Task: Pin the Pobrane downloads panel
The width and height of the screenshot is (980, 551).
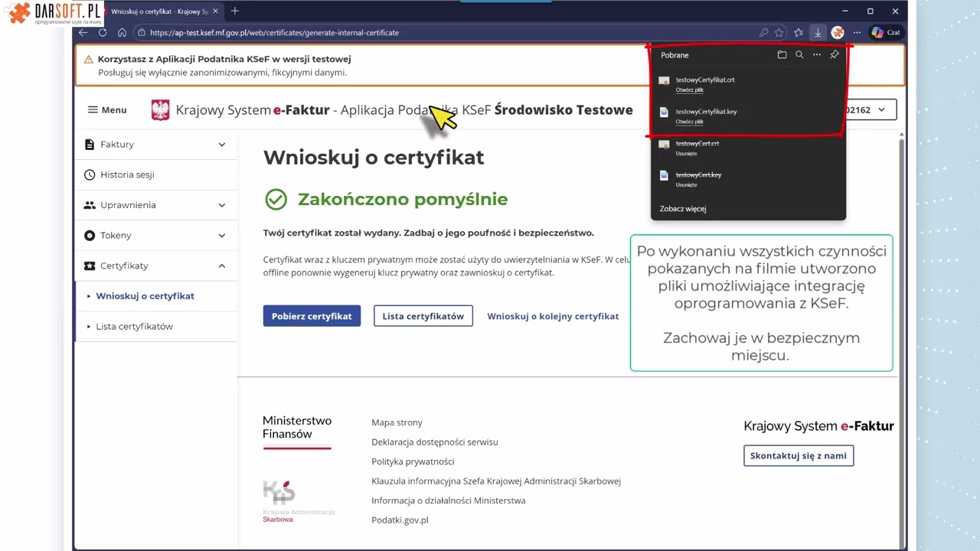Action: 835,55
